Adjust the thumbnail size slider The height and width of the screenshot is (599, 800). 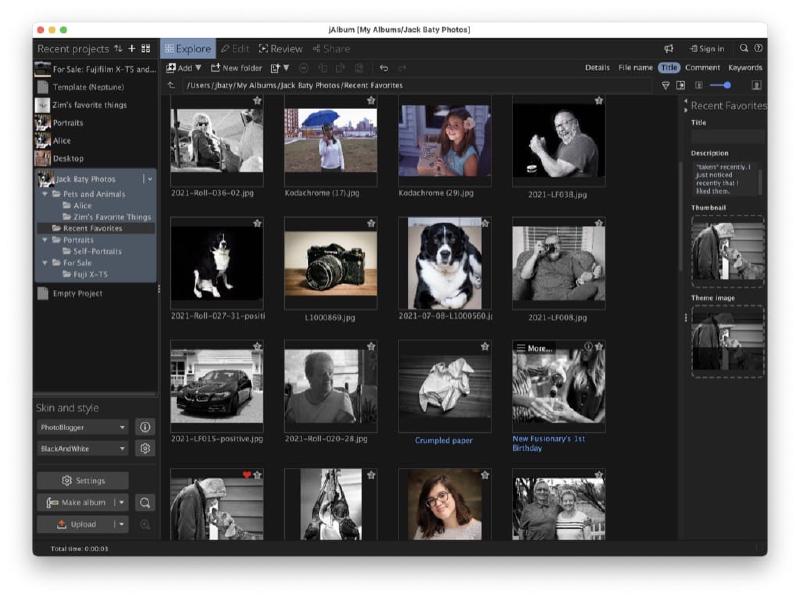point(726,86)
